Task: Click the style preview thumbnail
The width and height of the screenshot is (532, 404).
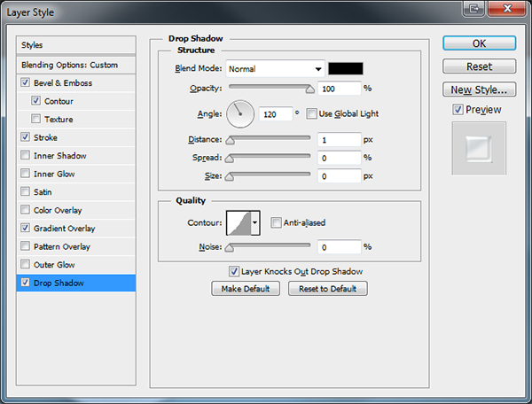Action: click(x=478, y=148)
